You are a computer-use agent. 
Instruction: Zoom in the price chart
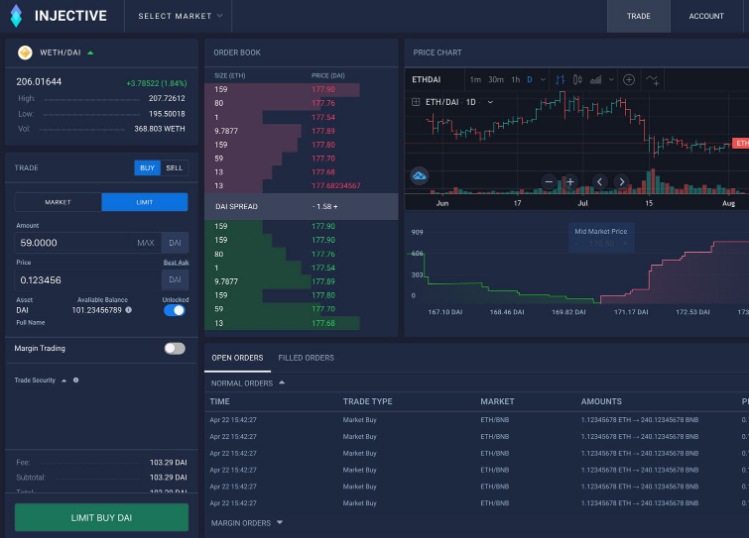570,182
